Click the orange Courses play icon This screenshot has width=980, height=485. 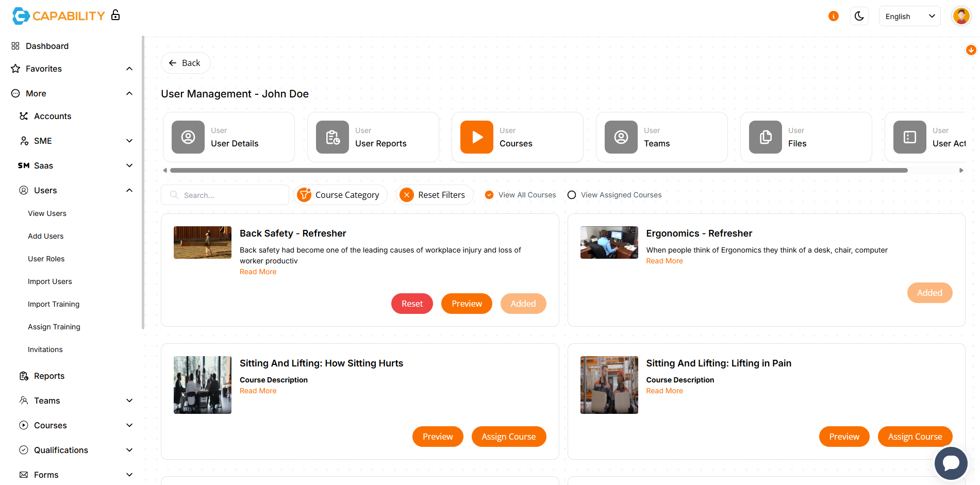coord(476,137)
